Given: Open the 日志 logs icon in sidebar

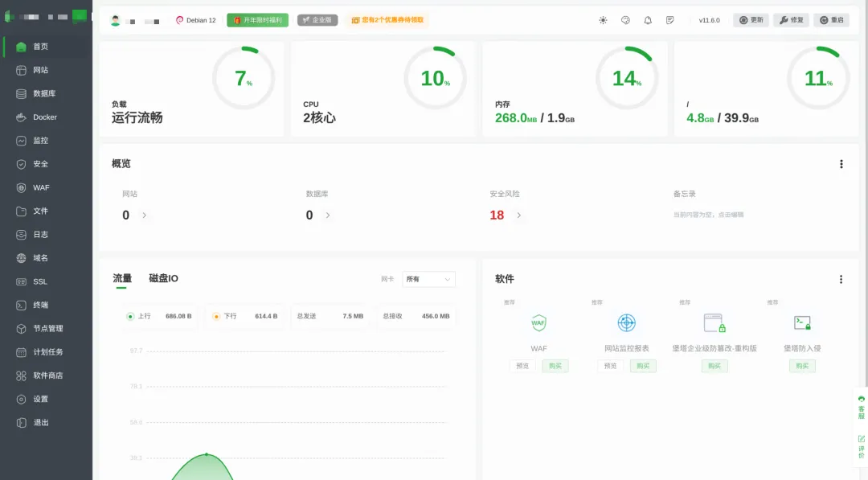Looking at the screenshot, I should 21,235.
